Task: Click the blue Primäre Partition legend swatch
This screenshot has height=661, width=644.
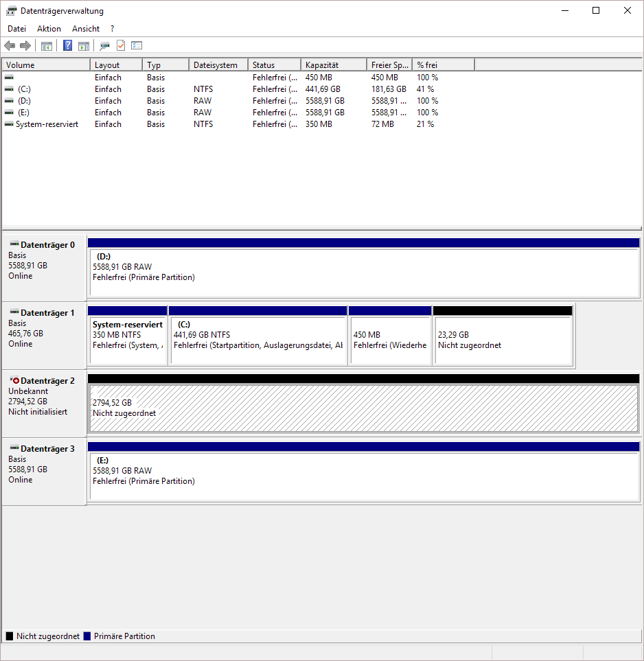Action: pyautogui.click(x=87, y=636)
